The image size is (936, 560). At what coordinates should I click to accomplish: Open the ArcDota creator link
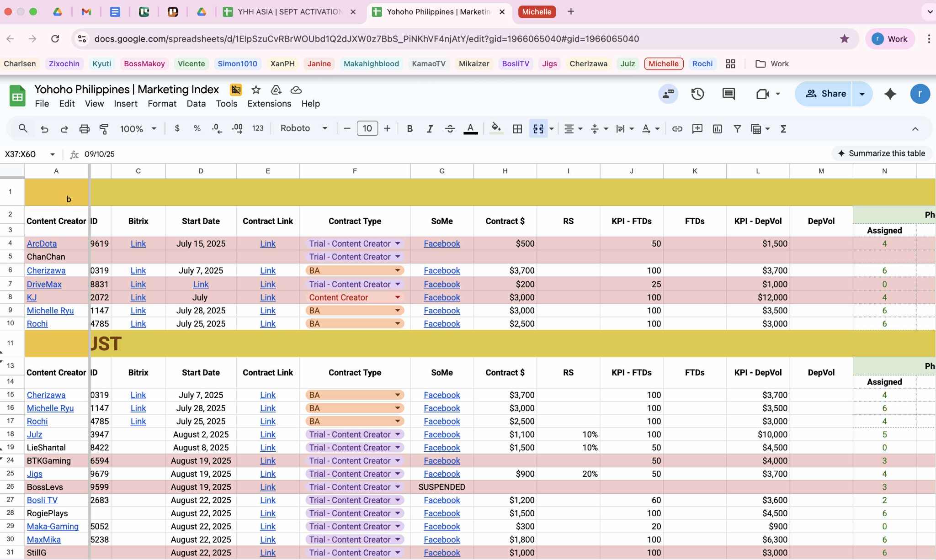42,244
